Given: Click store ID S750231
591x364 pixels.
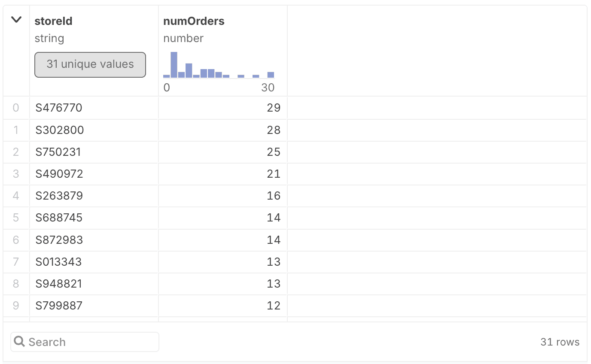Looking at the screenshot, I should 58,152.
